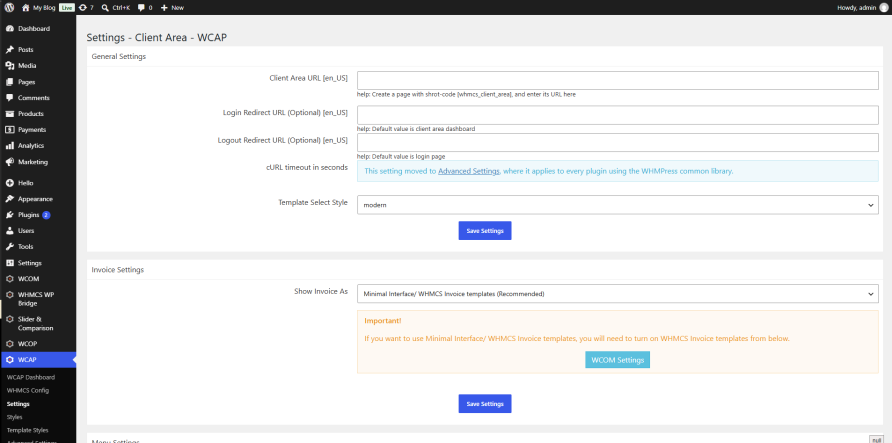The image size is (892, 443).
Task: Click the 'Important!' notice heading
Action: [382, 321]
